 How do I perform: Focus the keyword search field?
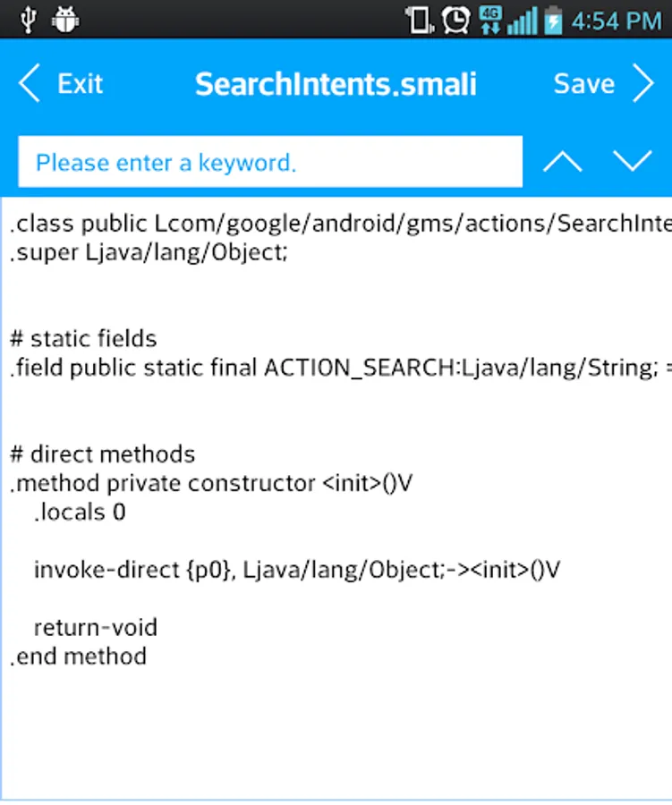click(x=270, y=162)
